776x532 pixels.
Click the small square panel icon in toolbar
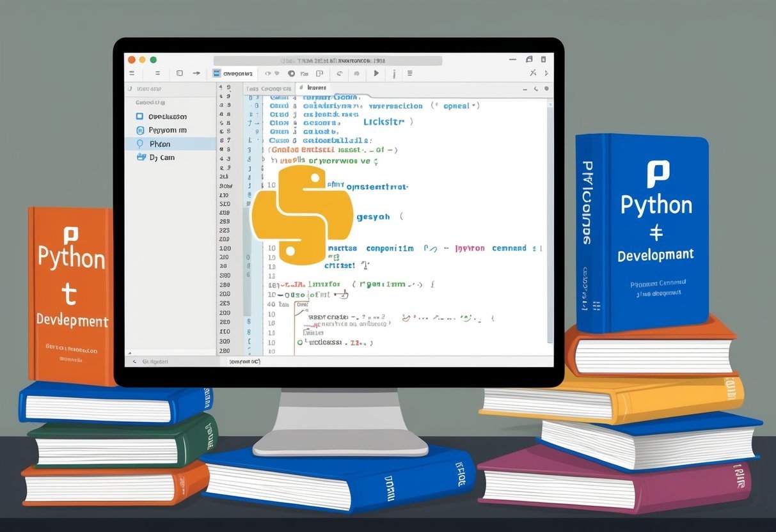180,74
